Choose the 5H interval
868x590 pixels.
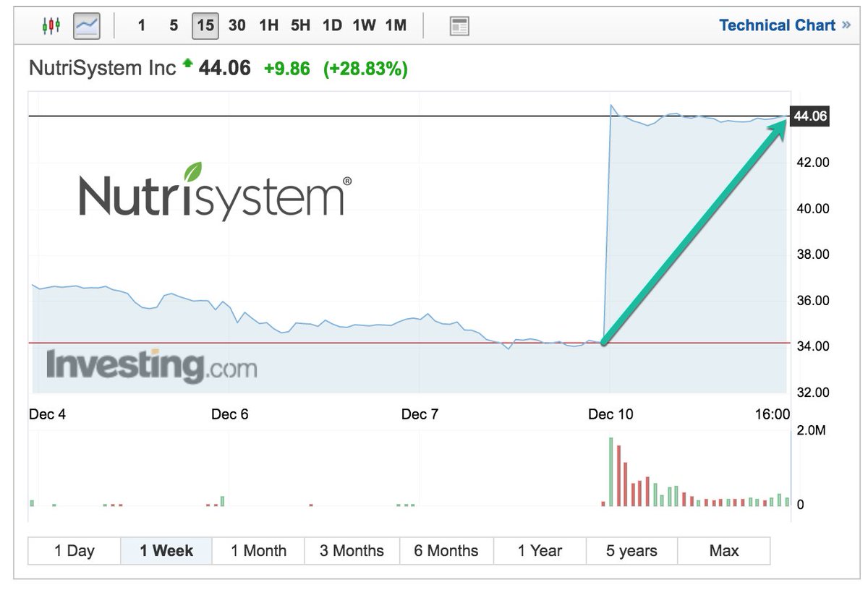click(300, 26)
